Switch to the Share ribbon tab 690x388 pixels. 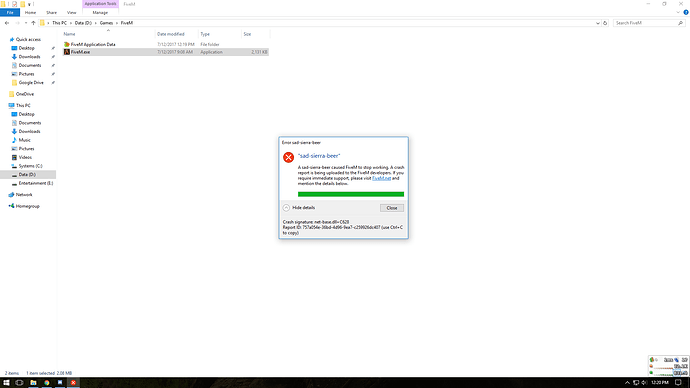click(x=51, y=13)
